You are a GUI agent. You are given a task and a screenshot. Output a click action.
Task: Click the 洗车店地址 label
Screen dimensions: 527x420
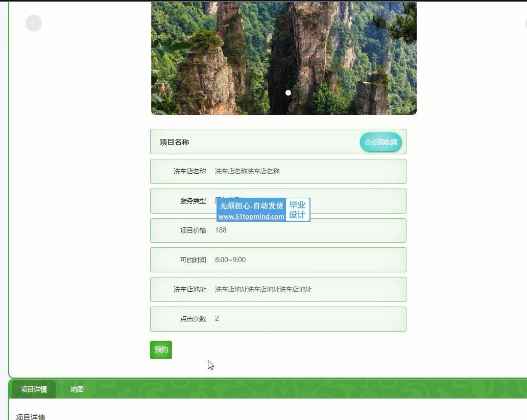[x=189, y=290]
